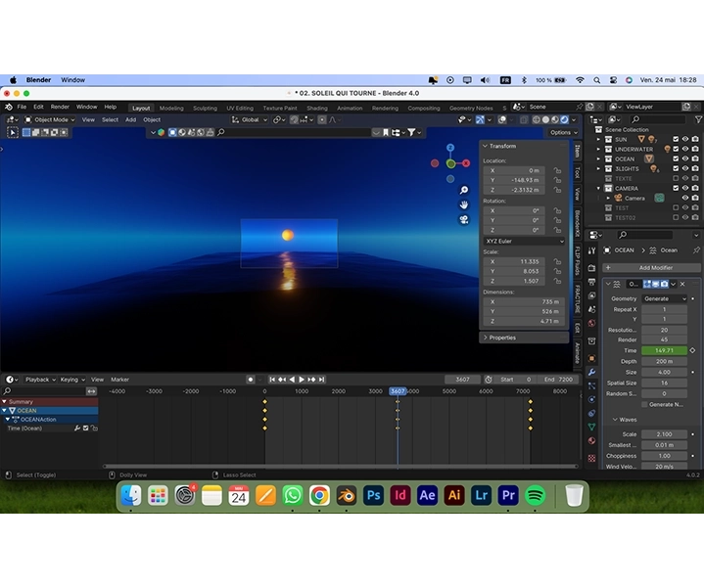Open Material properties tab icon
This screenshot has height=588, width=704.
click(x=591, y=441)
